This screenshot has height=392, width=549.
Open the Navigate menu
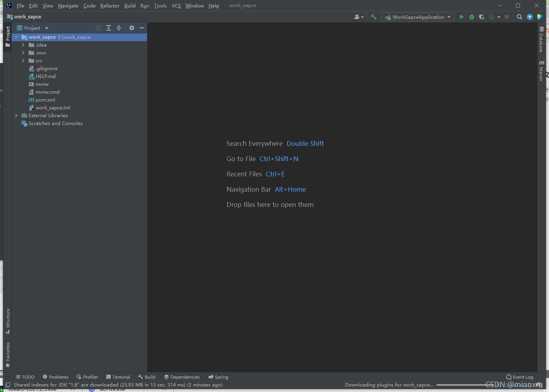68,5
